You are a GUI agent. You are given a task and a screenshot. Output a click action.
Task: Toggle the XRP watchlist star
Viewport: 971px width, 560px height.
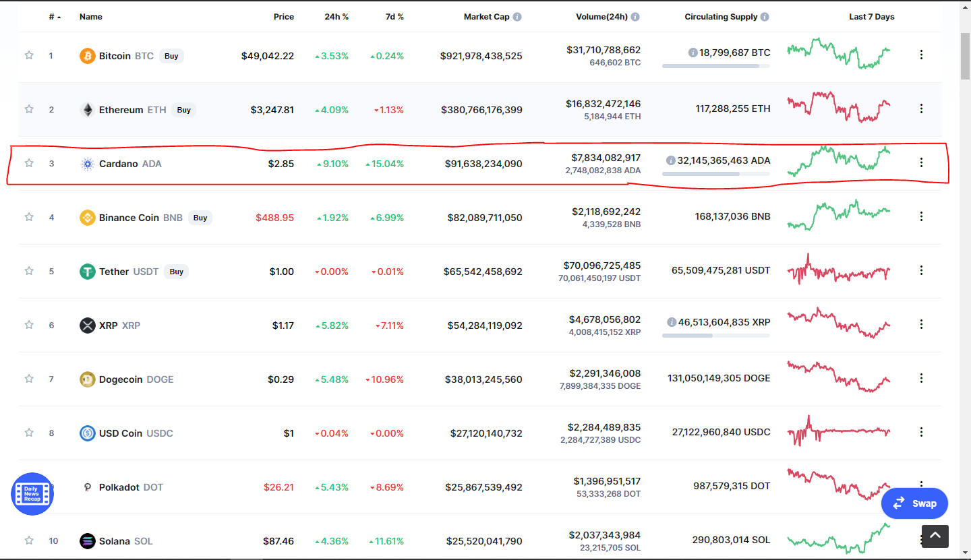tap(29, 325)
